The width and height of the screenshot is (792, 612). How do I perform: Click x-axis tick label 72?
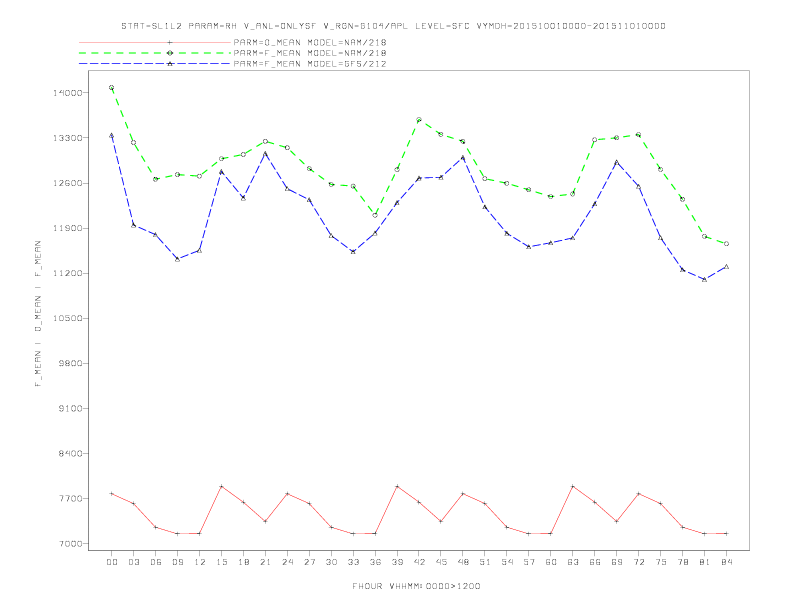coord(639,562)
